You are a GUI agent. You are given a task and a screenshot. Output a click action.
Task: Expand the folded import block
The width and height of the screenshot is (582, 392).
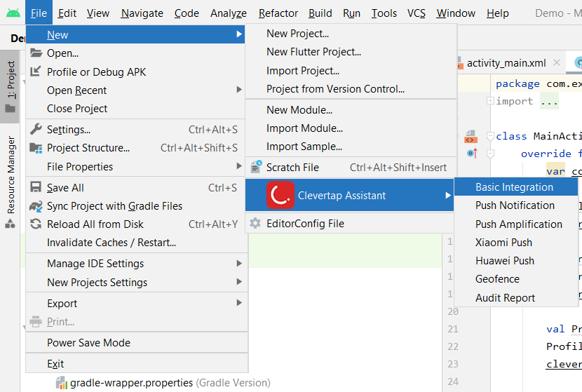coord(490,100)
